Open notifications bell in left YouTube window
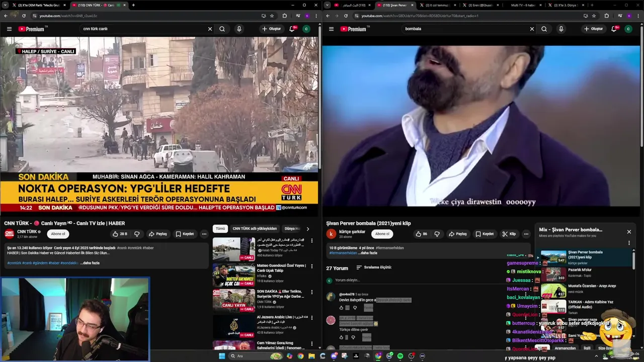The width and height of the screenshot is (644, 362). (292, 29)
